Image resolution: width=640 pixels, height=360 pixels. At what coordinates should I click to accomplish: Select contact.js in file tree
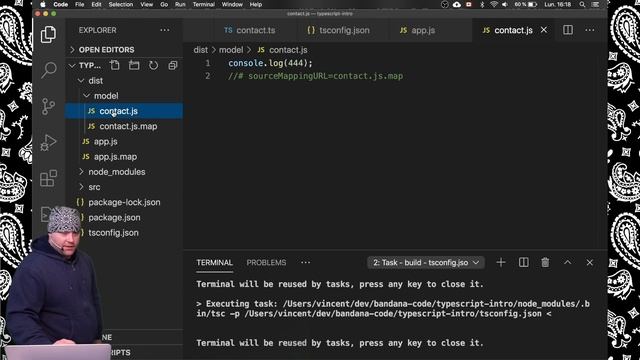124,111
